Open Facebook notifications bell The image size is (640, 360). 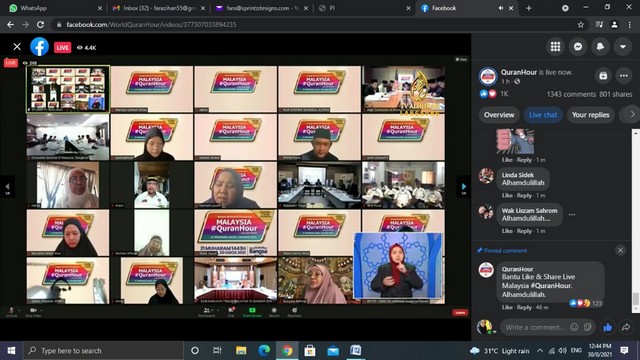pyautogui.click(x=600, y=47)
